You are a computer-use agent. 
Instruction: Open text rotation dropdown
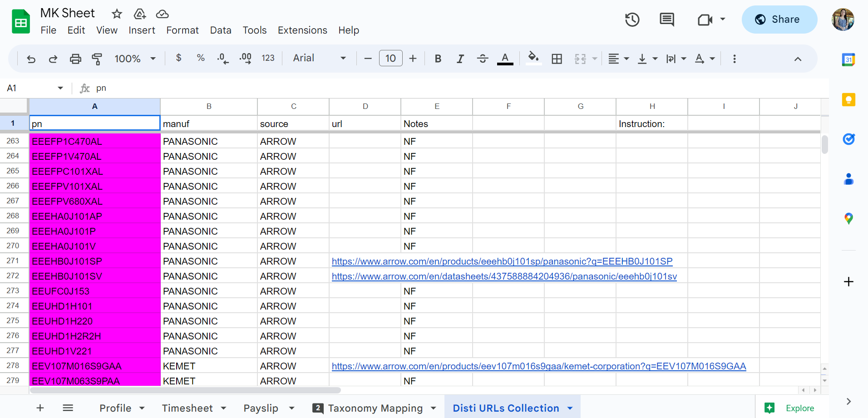pyautogui.click(x=705, y=59)
